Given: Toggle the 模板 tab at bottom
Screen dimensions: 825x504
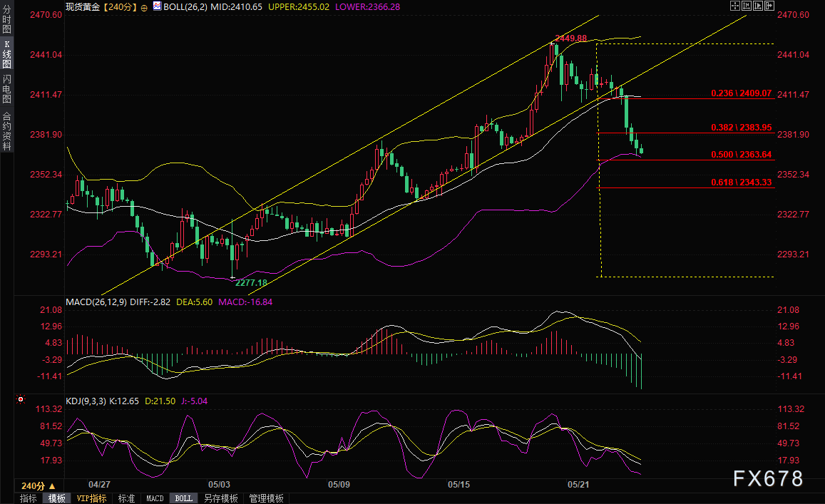Looking at the screenshot, I should coord(56,498).
